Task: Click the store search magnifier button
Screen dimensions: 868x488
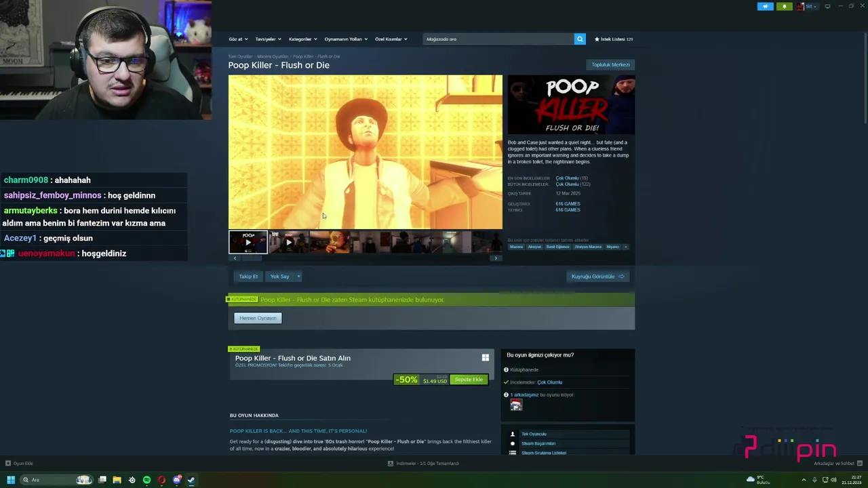Action: (x=580, y=39)
